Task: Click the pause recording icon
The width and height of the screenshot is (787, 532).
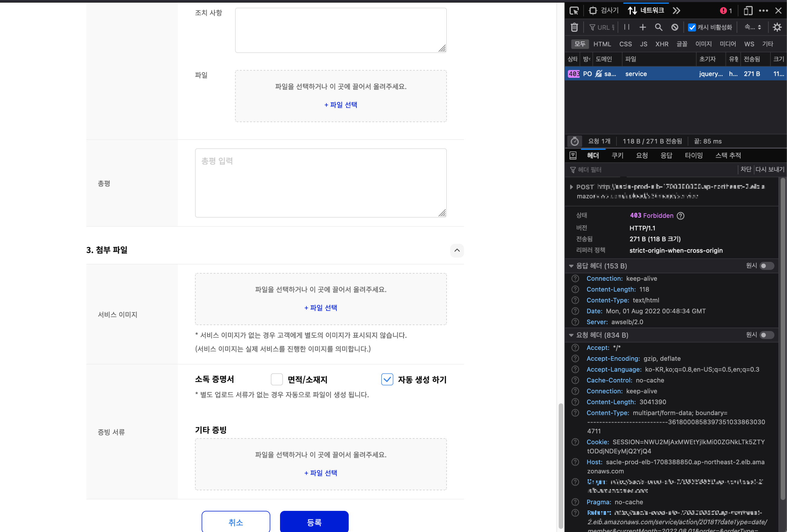Action: pos(627,27)
